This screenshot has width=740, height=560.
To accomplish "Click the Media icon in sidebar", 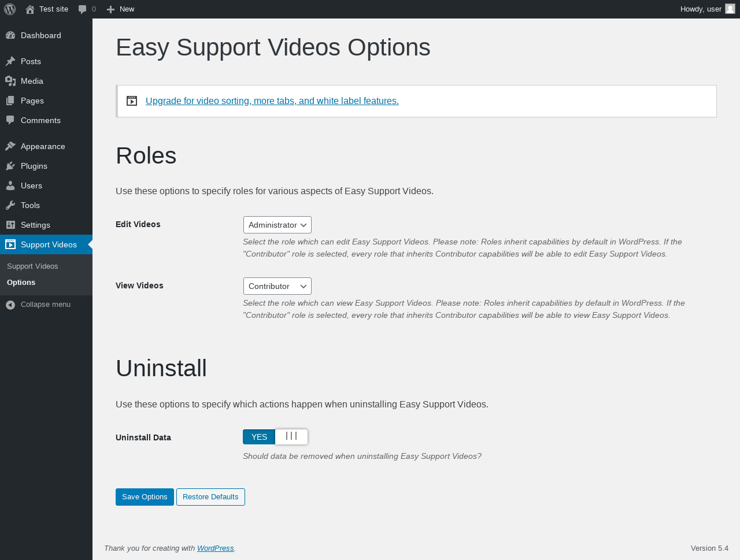I will pos(10,81).
